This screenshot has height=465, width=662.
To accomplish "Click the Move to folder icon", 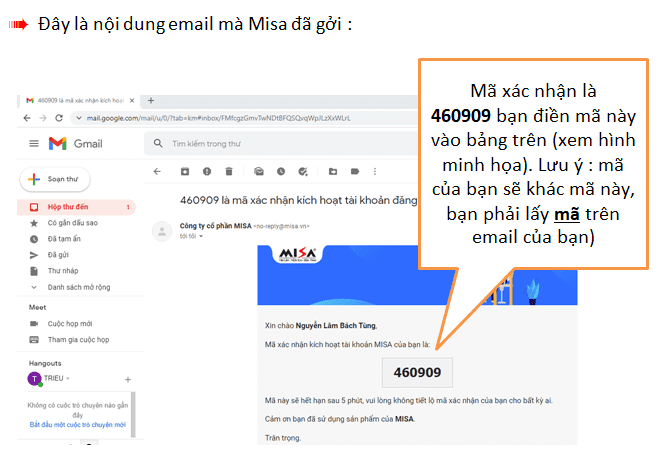I will point(333,171).
